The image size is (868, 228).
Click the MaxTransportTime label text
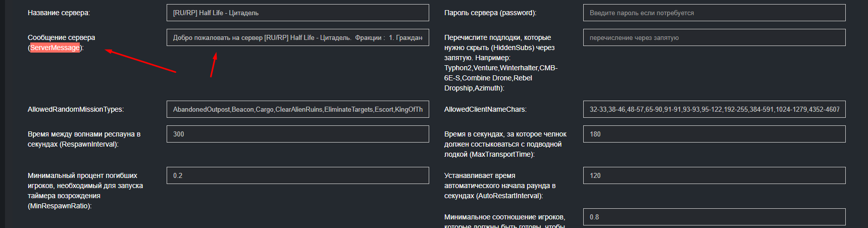pyautogui.click(x=505, y=144)
